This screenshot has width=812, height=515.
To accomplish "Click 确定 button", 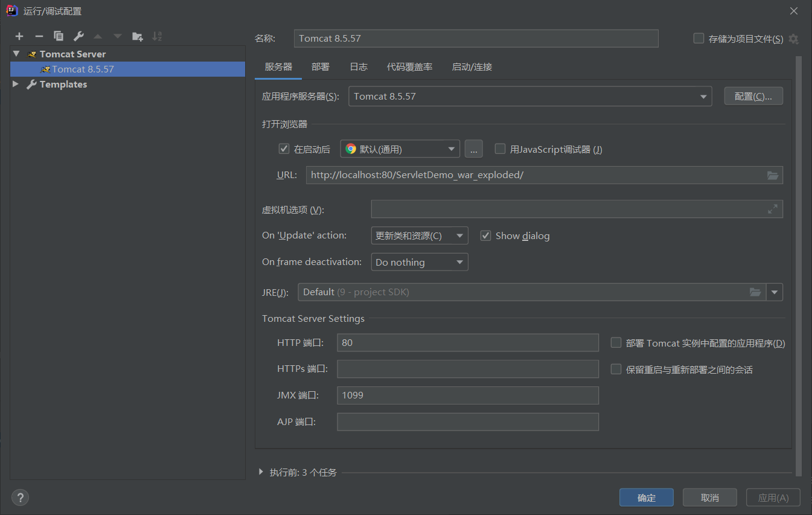I will [x=647, y=497].
